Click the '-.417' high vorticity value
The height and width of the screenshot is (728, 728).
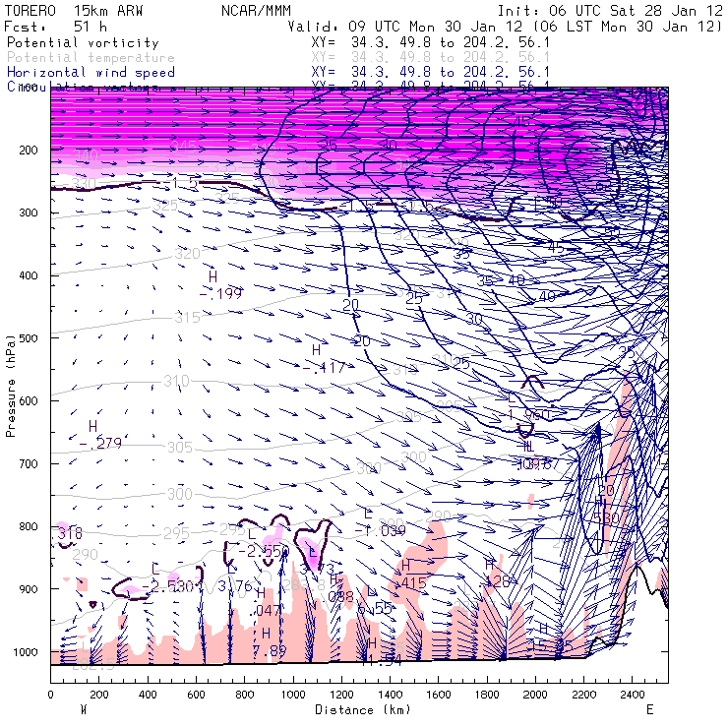(324, 368)
